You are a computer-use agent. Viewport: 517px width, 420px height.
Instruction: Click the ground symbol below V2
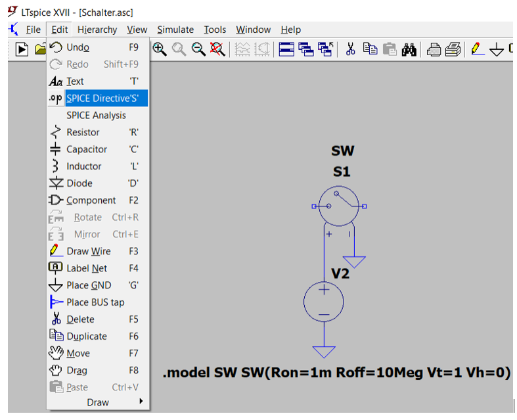click(324, 352)
